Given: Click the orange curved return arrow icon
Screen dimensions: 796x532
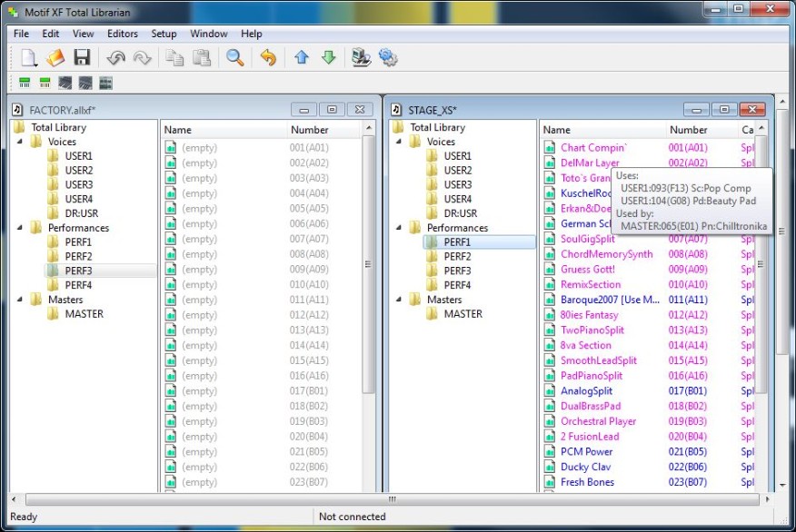Looking at the screenshot, I should click(268, 58).
